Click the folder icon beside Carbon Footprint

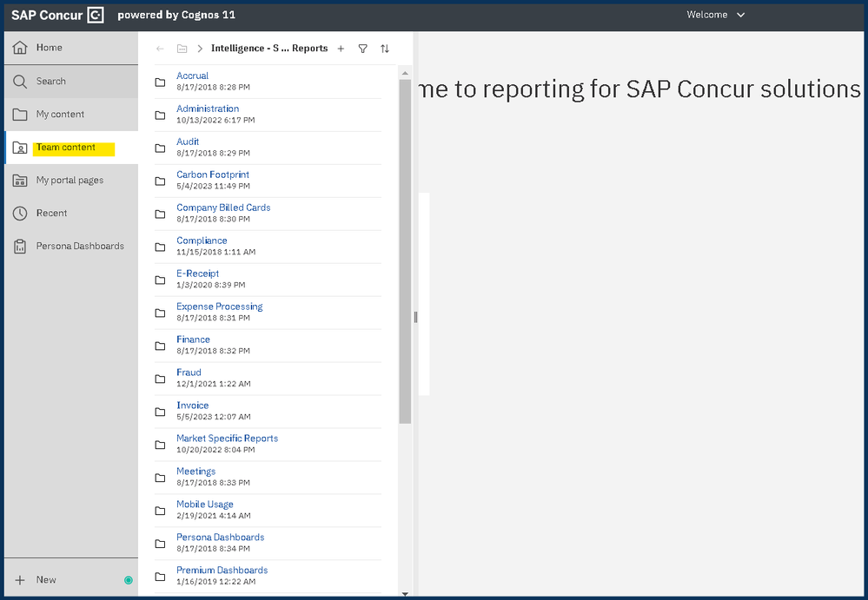tap(160, 181)
